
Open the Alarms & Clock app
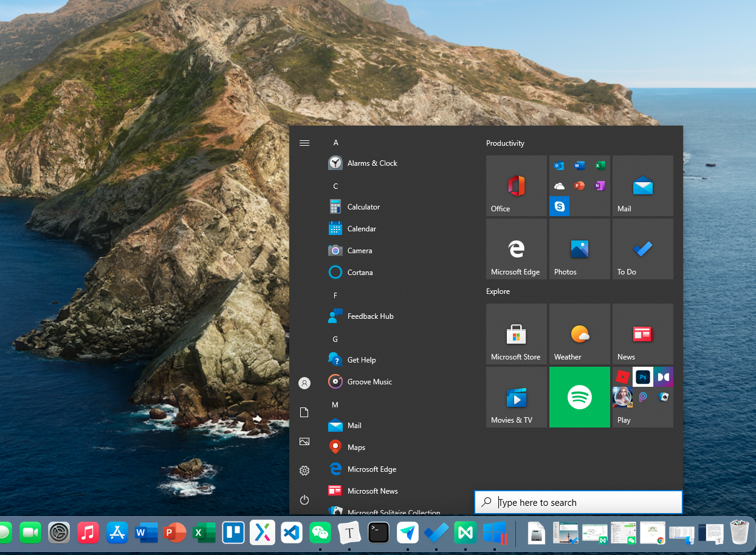[x=371, y=163]
